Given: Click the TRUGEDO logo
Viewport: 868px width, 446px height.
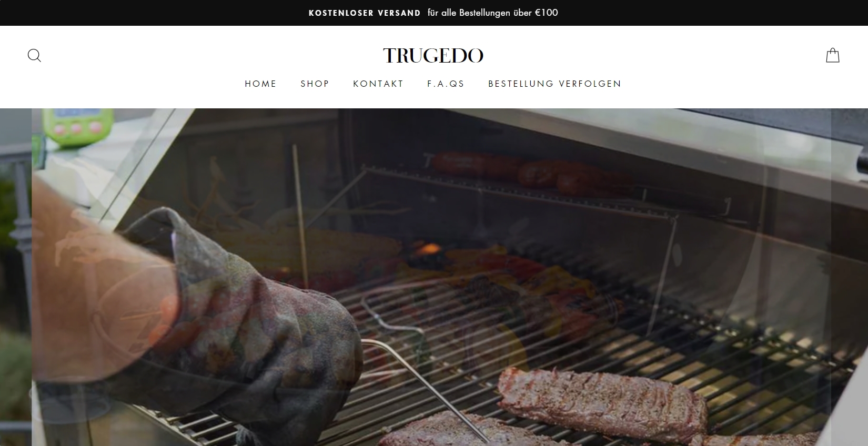Looking at the screenshot, I should (433, 55).
